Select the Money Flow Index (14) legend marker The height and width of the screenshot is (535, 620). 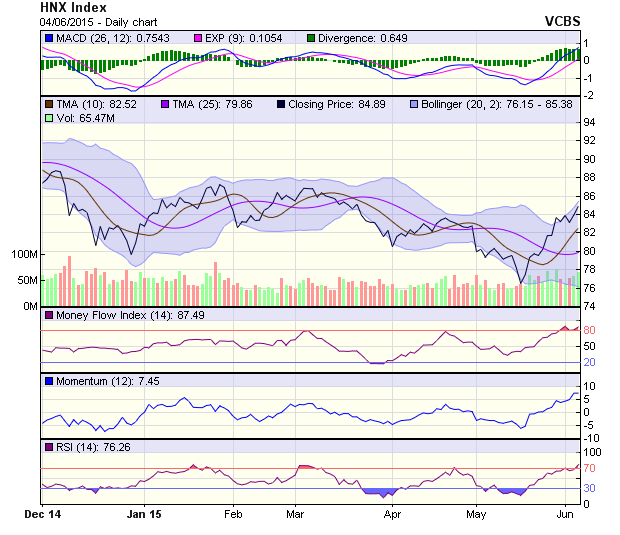point(49,316)
